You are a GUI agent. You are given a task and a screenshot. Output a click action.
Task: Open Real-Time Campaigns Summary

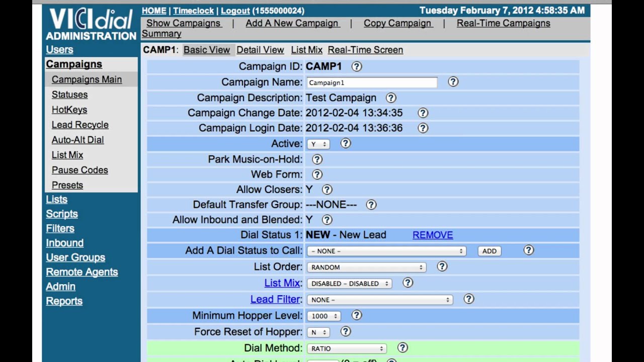click(503, 23)
